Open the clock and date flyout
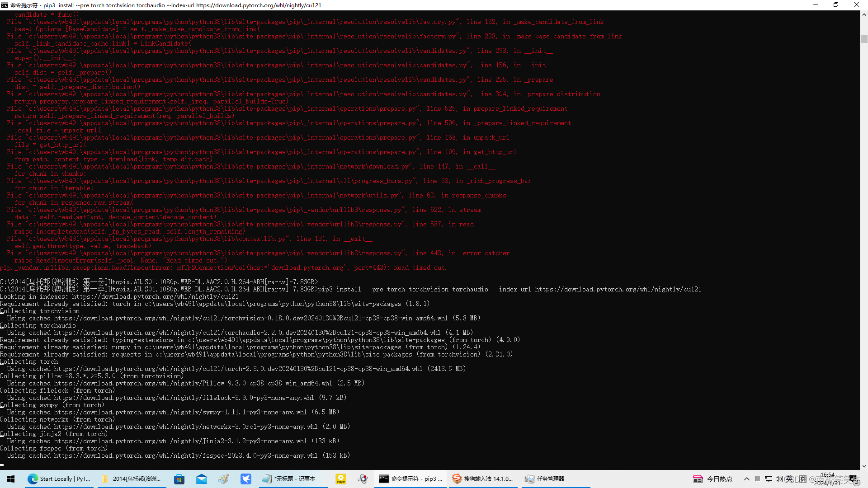 tap(827, 479)
